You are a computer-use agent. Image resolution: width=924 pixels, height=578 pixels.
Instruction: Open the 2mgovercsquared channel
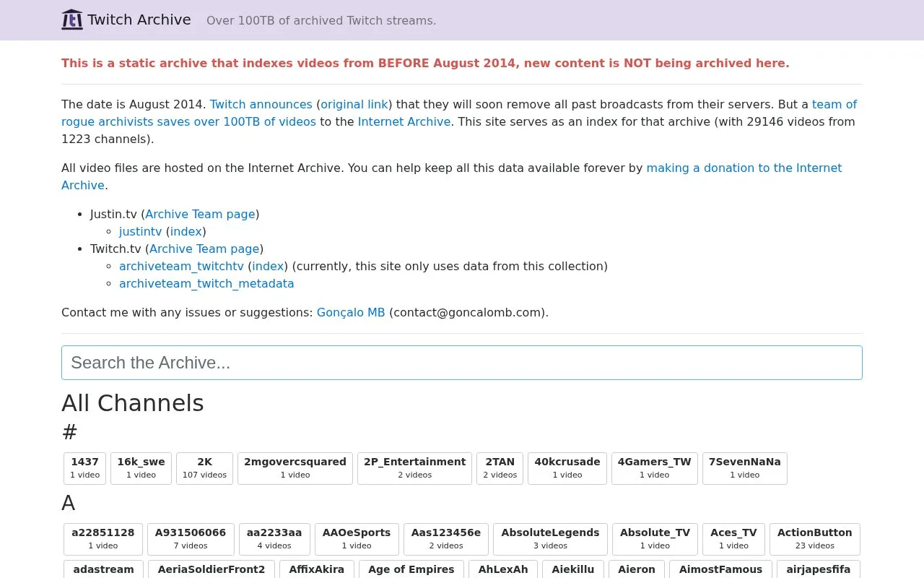point(295,468)
